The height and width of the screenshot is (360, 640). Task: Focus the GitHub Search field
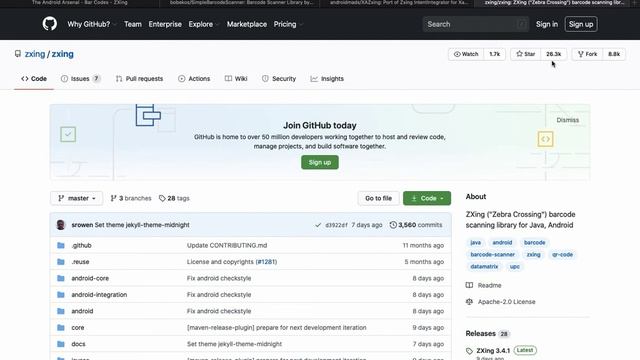click(476, 24)
